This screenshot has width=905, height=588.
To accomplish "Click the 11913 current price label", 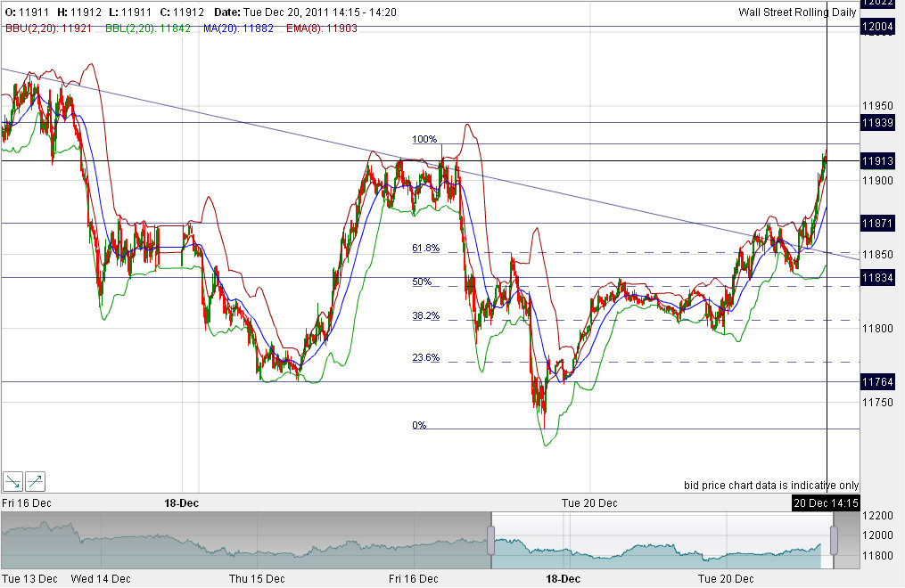I will coord(877,161).
